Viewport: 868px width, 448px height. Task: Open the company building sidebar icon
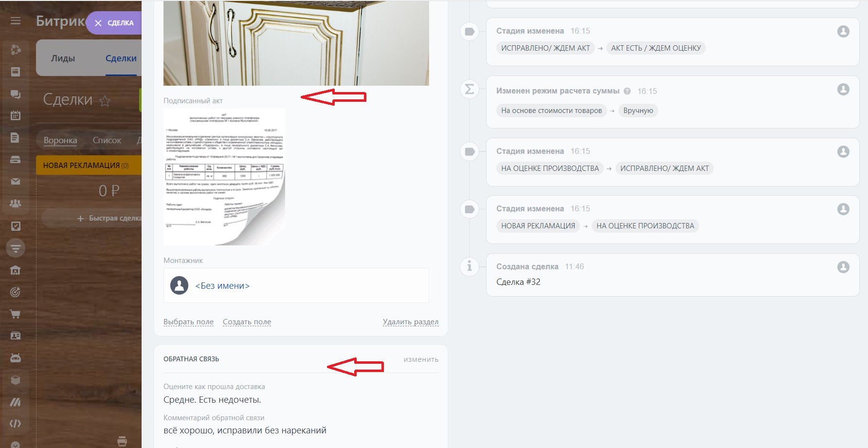click(x=16, y=270)
